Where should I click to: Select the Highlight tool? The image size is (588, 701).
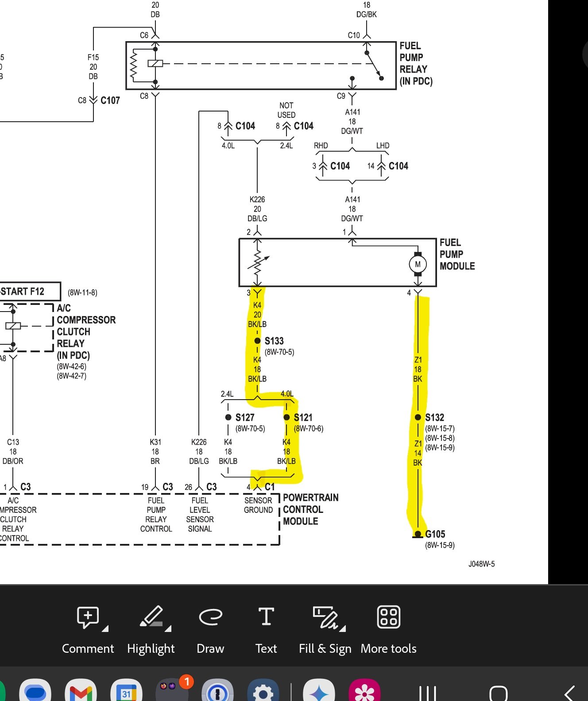click(151, 629)
